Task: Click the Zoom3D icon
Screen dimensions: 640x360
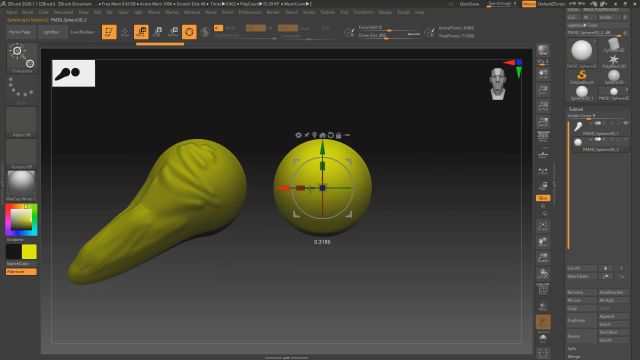Action: (543, 258)
